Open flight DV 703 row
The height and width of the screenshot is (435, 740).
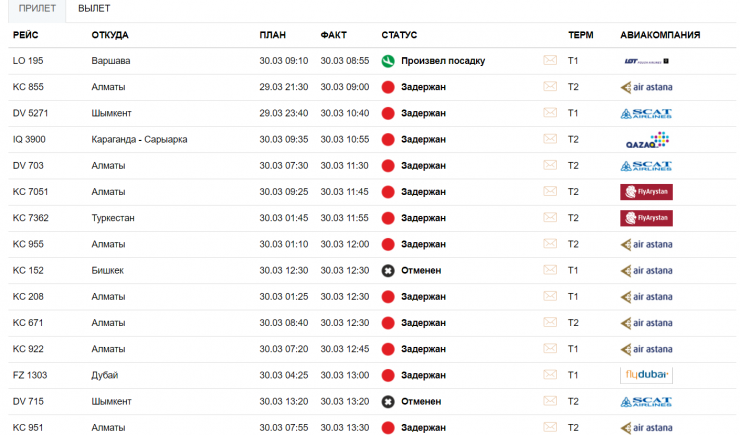[28, 166]
